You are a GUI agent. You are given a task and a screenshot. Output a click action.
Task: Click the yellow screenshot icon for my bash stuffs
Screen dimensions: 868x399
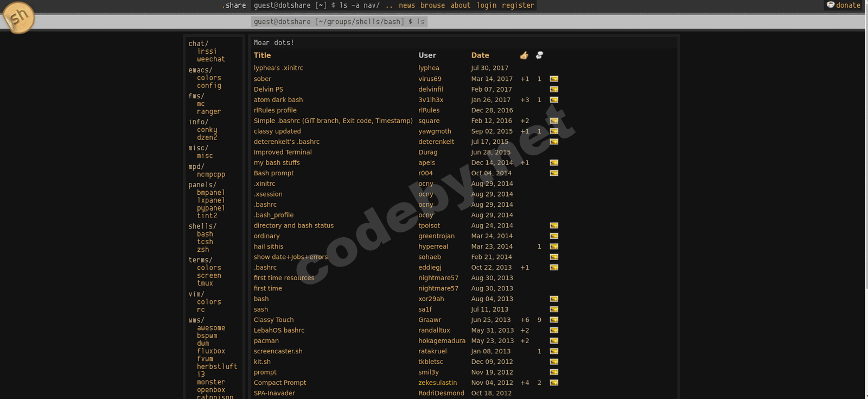(x=554, y=163)
